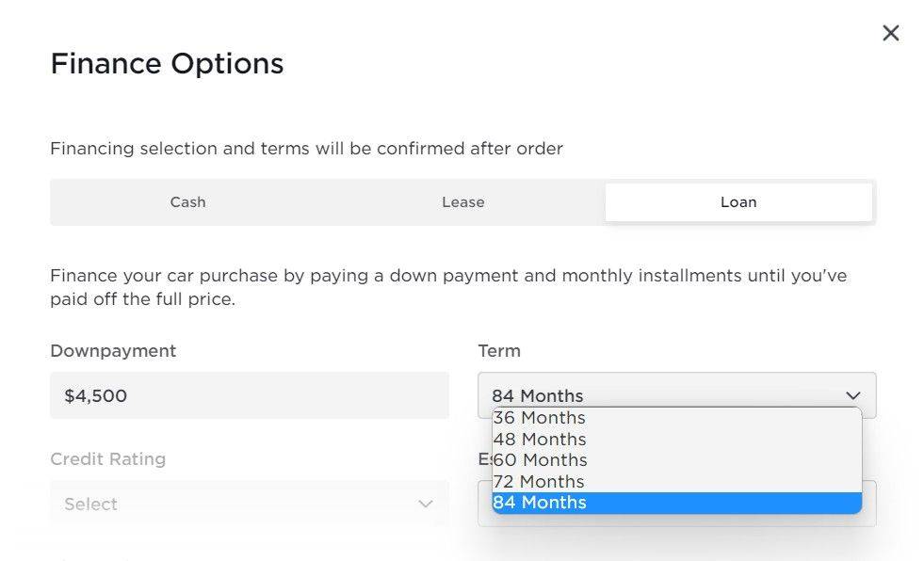Screen dimensions: 924x561
Task: Click the Term dropdown chevron arrow
Action: click(x=853, y=395)
